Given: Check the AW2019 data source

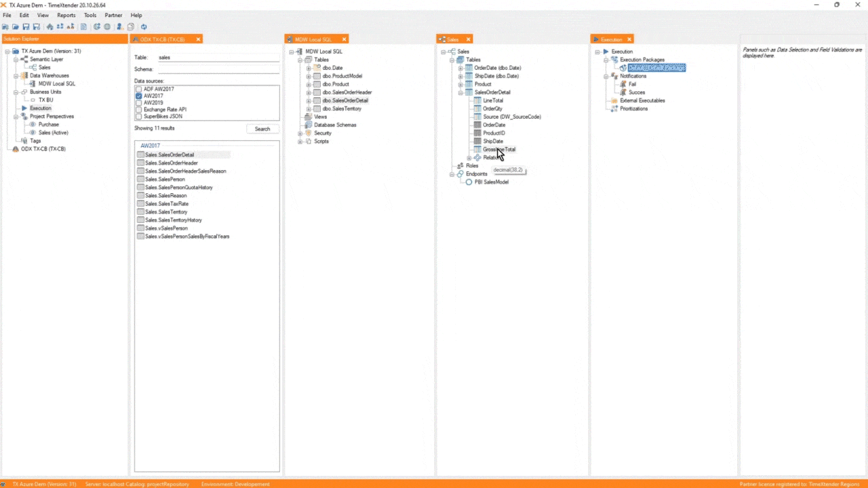Looking at the screenshot, I should tap(139, 102).
